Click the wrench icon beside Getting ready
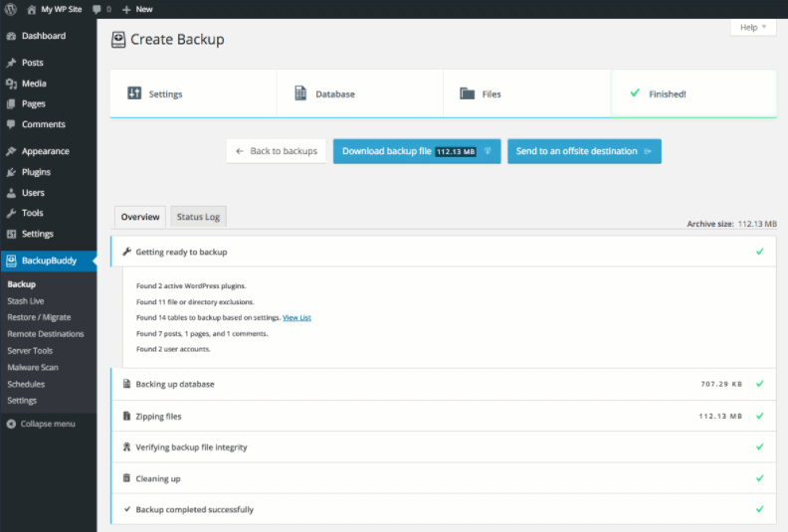Image resolution: width=788 pixels, height=532 pixels. [x=126, y=252]
